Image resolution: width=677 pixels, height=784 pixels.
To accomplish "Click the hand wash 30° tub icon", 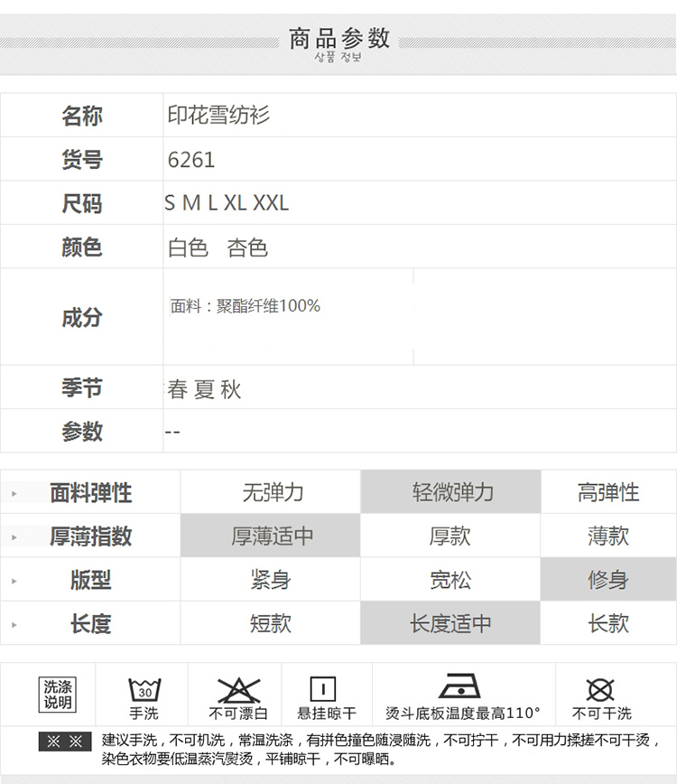I will pyautogui.click(x=144, y=689).
